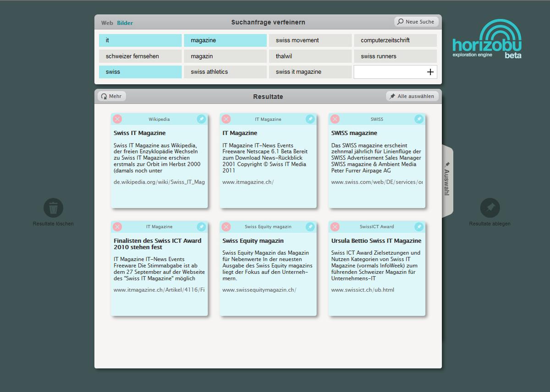This screenshot has width=550, height=392.
Task: Select the 'swiss runners' term
Action: click(x=395, y=56)
